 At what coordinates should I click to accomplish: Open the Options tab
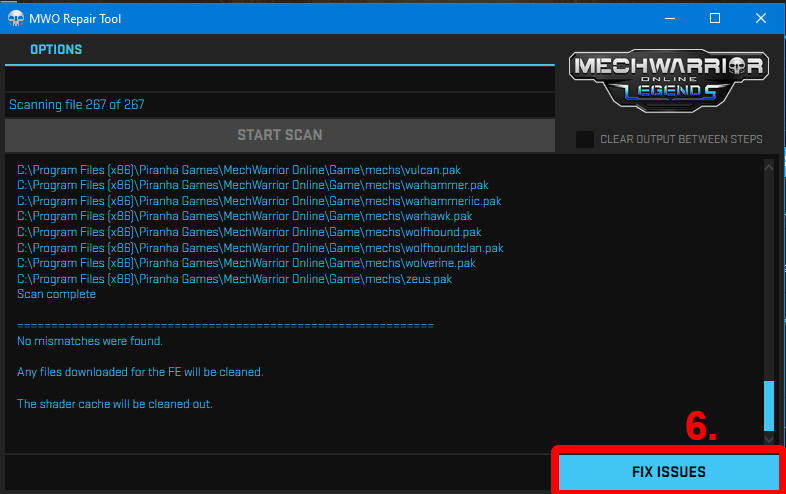56,49
